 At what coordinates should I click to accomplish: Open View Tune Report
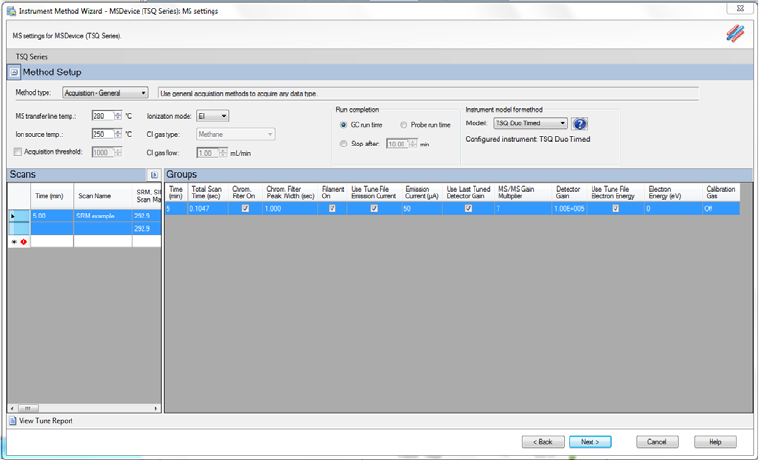46,421
